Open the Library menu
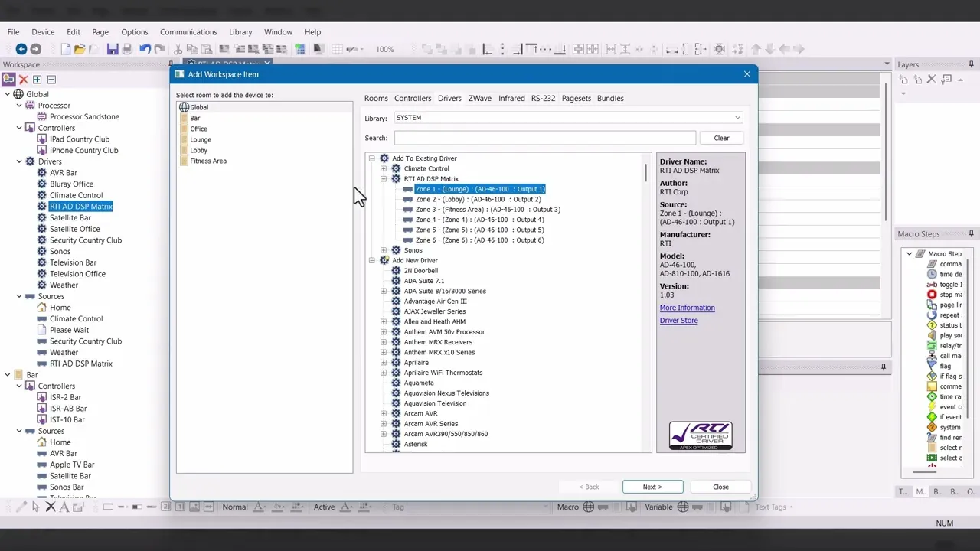Screen dimensions: 980x551 coord(240,32)
